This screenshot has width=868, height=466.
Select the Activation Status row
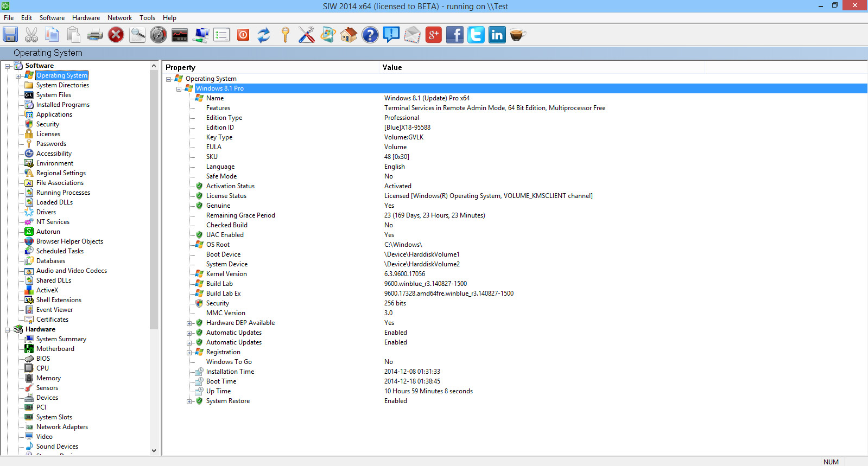click(230, 186)
